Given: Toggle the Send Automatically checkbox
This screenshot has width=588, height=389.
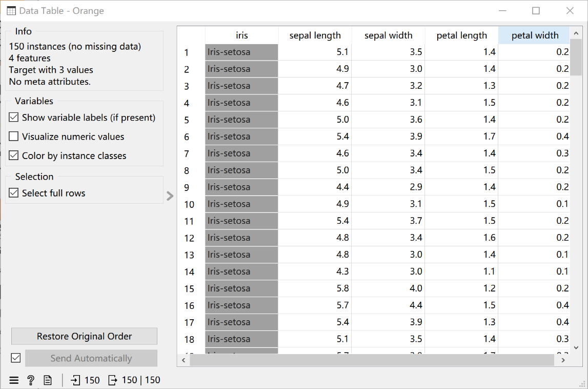Looking at the screenshot, I should (x=16, y=358).
